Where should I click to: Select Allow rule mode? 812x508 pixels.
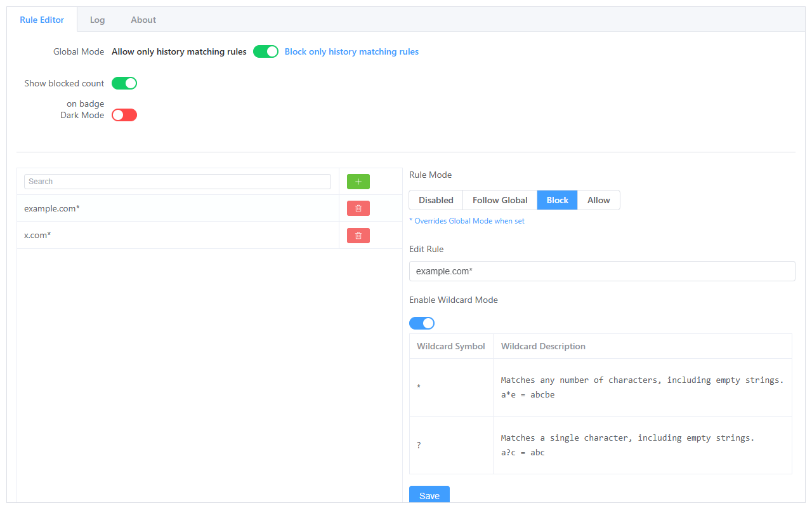599,200
